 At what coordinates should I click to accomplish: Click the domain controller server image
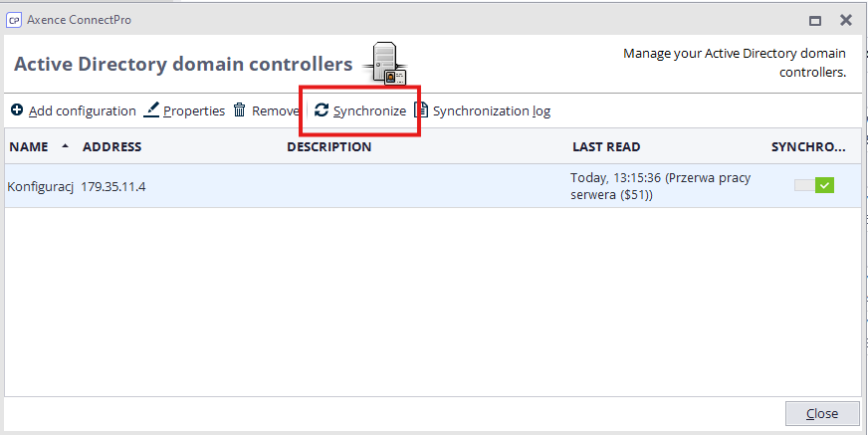[385, 64]
